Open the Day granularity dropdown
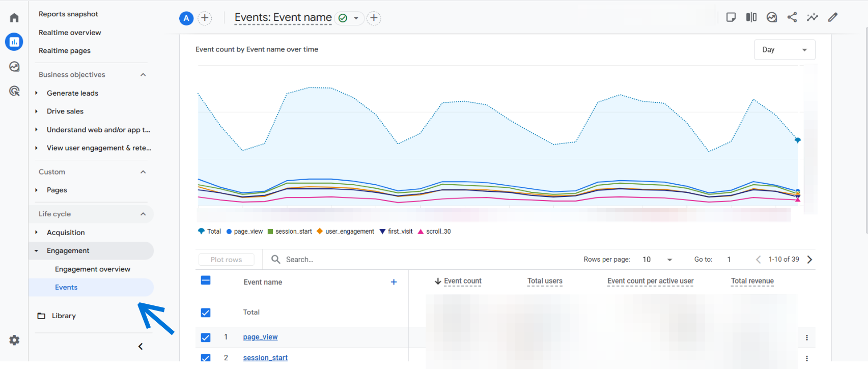The height and width of the screenshot is (369, 868). point(785,49)
